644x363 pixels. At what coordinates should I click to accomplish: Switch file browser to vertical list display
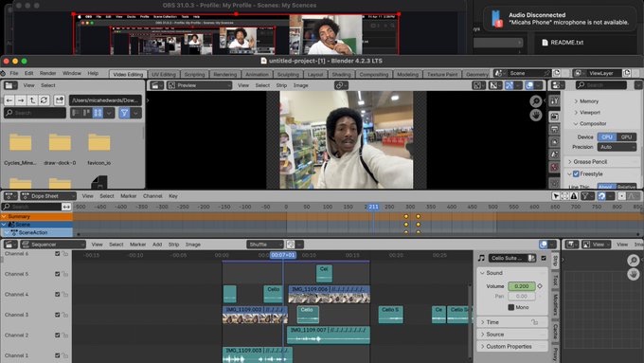click(76, 113)
